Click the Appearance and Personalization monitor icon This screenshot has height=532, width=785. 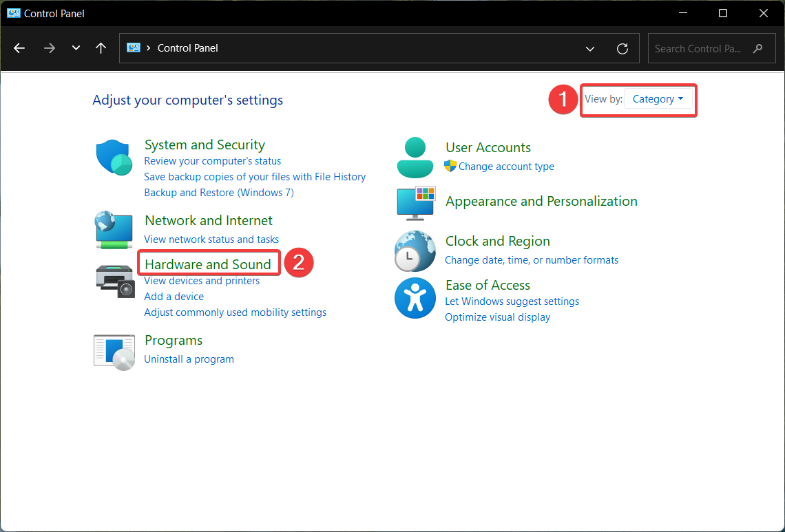click(415, 203)
